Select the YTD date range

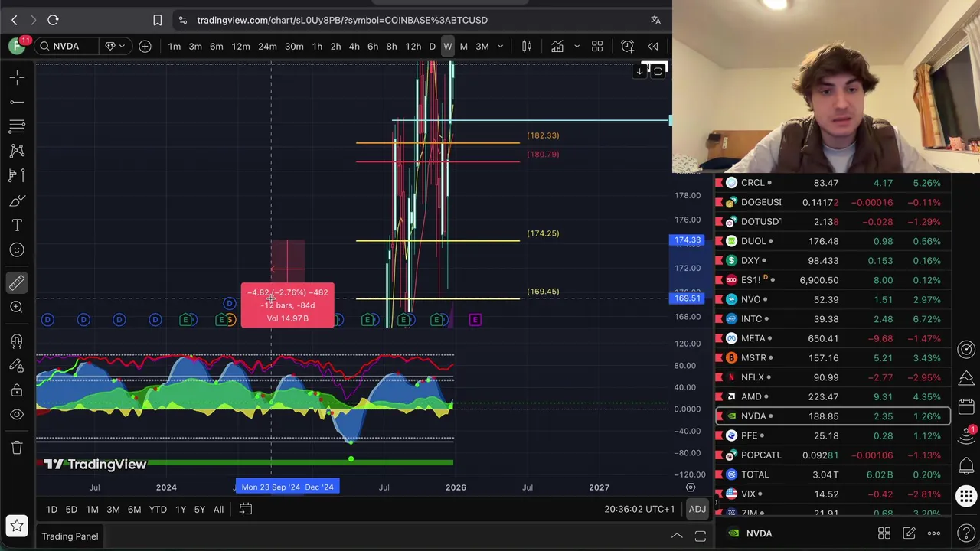[x=158, y=510]
